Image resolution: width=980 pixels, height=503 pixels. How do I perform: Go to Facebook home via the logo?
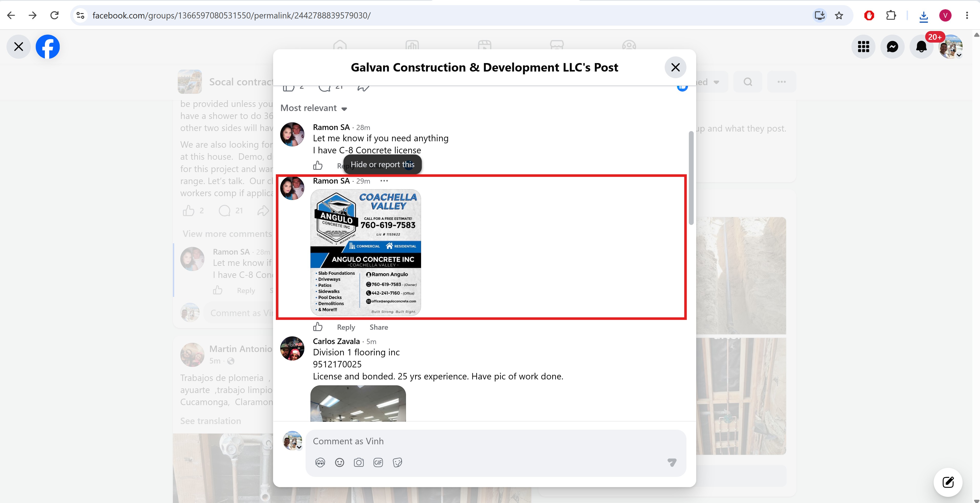point(48,47)
